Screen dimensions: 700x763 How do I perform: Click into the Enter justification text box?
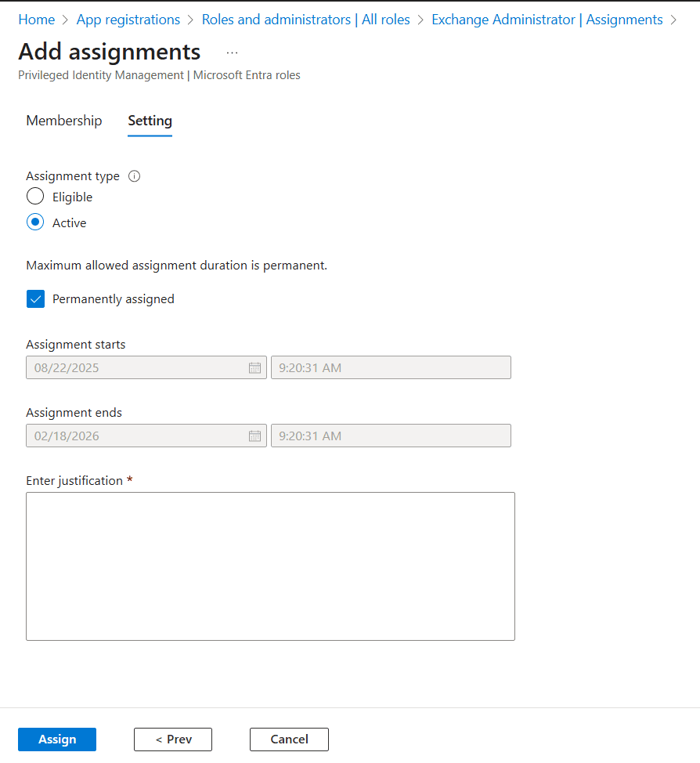pyautogui.click(x=270, y=566)
